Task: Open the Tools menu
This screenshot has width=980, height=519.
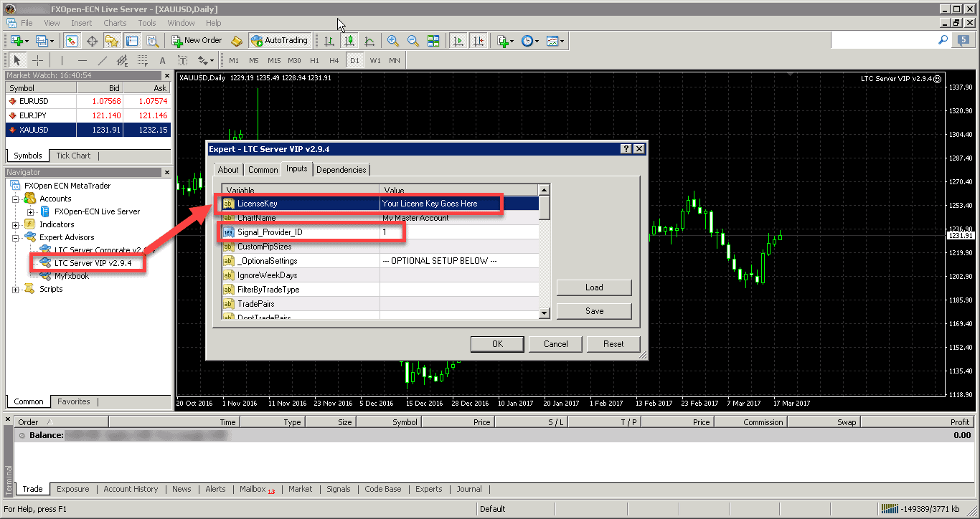Action: click(147, 23)
